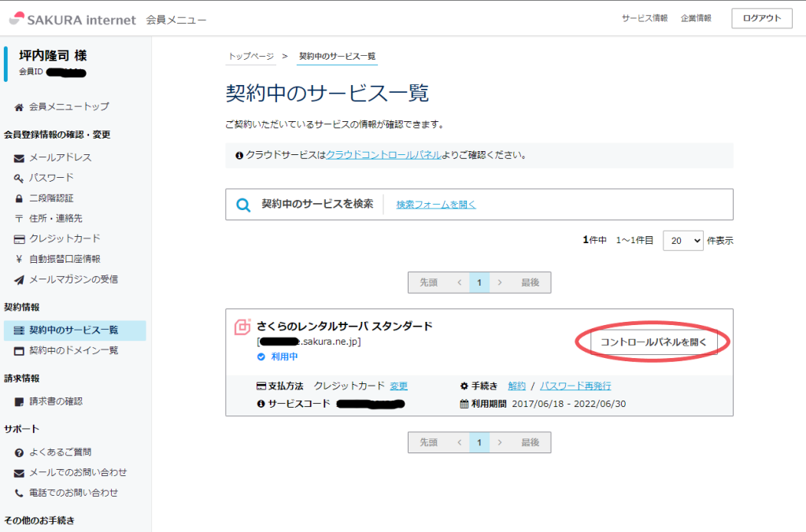Open メールアドレス settings in sidebar
This screenshot has height=532, width=806.
[60, 158]
